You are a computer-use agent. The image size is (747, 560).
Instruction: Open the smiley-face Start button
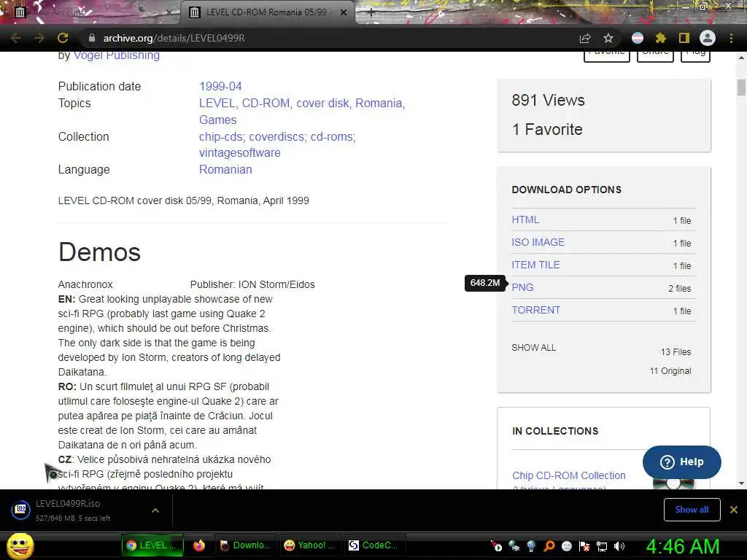20,545
